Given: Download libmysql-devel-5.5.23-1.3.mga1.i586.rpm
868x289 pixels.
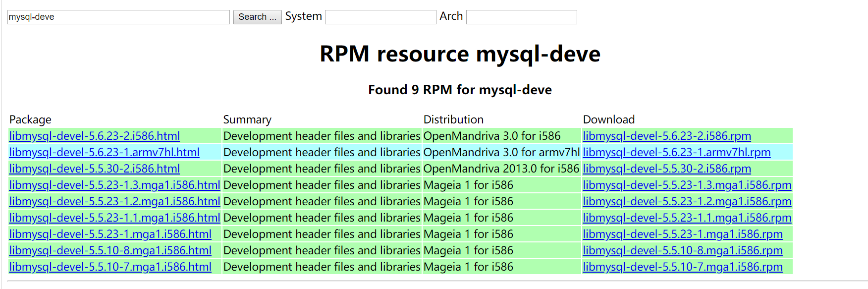Looking at the screenshot, I should (x=687, y=185).
